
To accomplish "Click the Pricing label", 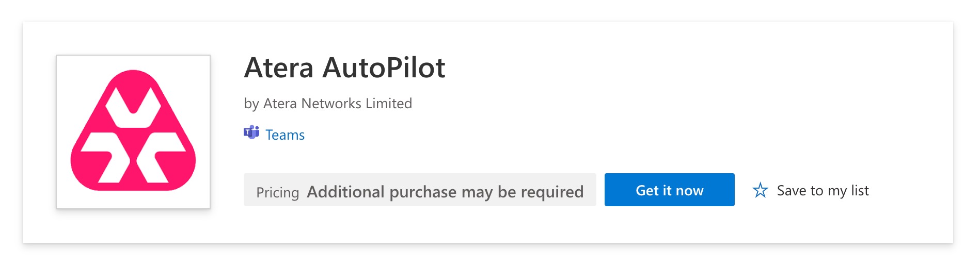I will pyautogui.click(x=277, y=192).
